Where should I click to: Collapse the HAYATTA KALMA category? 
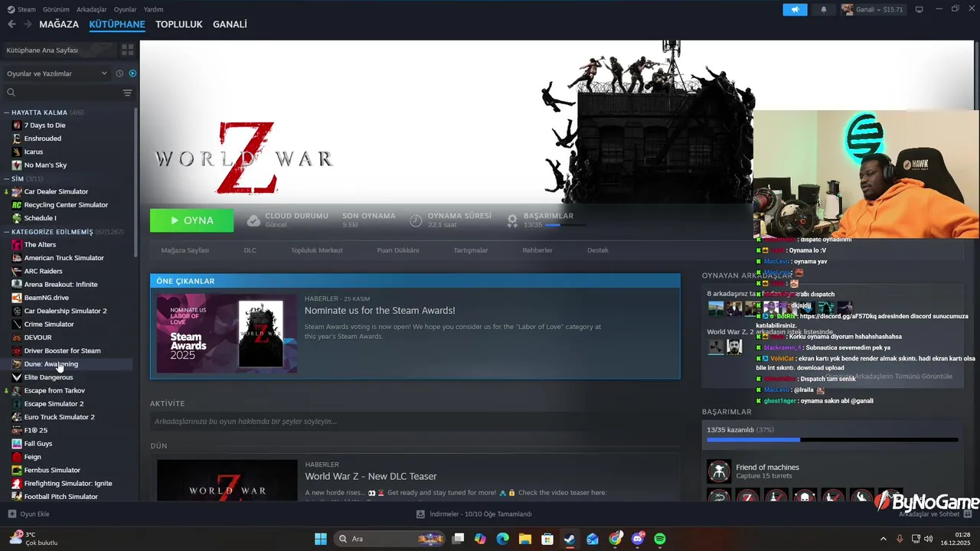pos(7,112)
